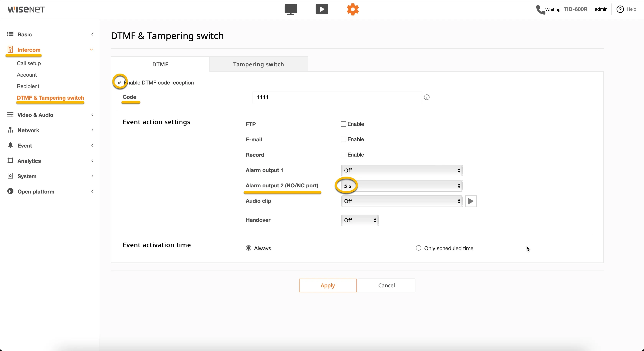Click the phone call status icon
This screenshot has height=351, width=644.
click(540, 10)
